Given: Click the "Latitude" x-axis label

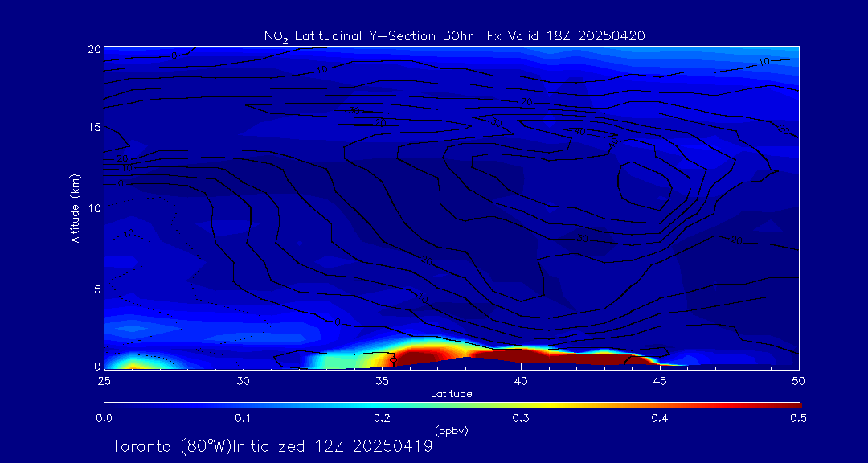Looking at the screenshot, I should click(x=451, y=394).
